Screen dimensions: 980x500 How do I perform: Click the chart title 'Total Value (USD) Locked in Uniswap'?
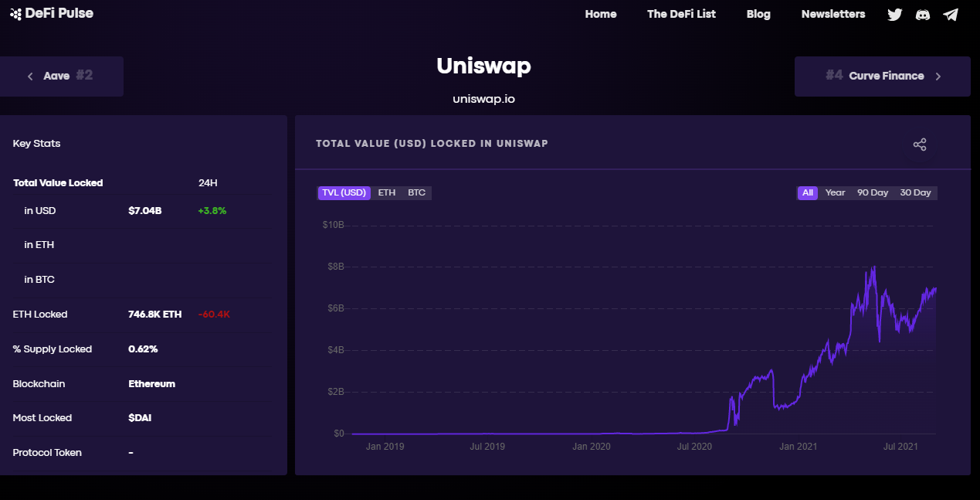click(x=432, y=144)
